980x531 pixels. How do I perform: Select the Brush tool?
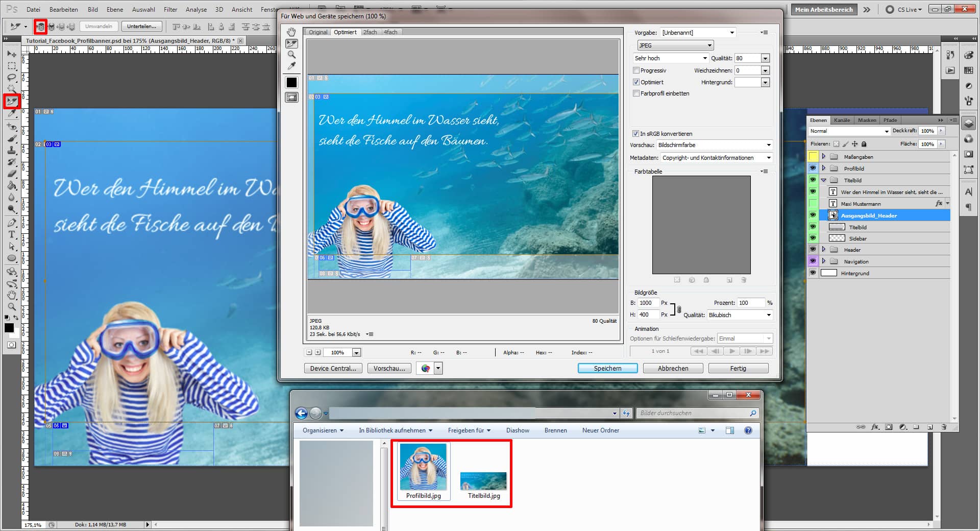click(x=12, y=137)
